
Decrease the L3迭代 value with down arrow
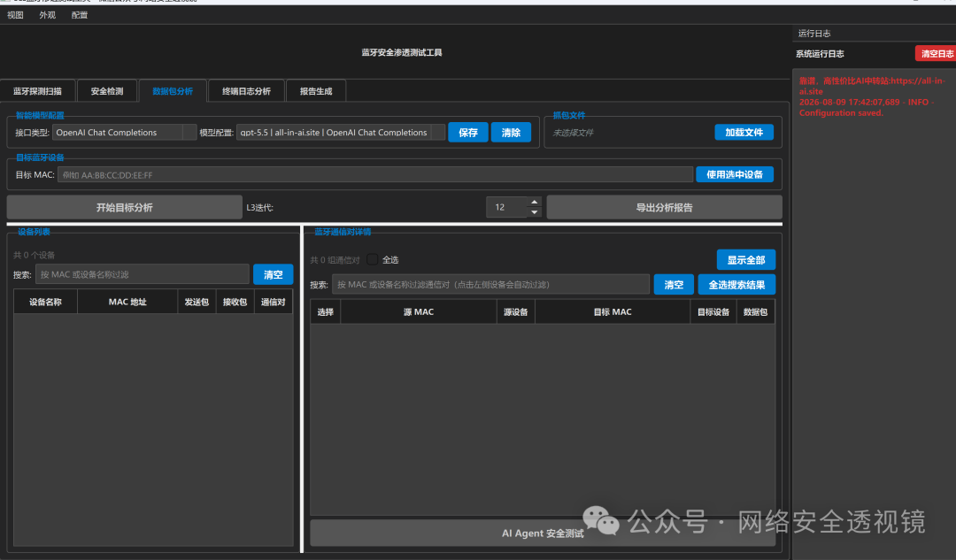pos(534,212)
